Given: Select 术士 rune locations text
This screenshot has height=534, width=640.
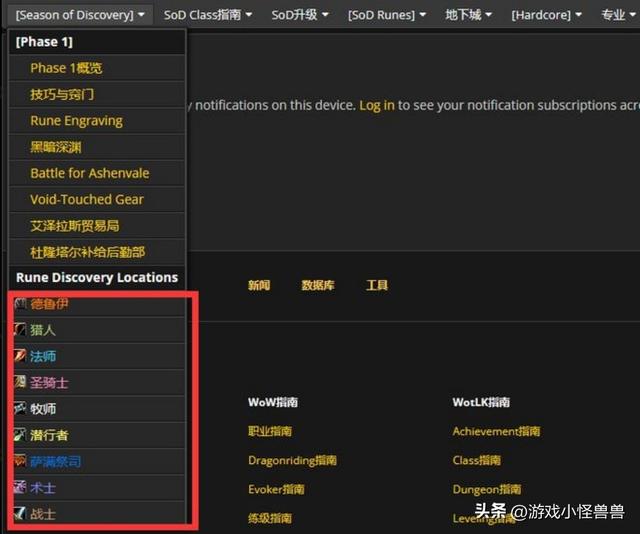Looking at the screenshot, I should click(43, 487).
